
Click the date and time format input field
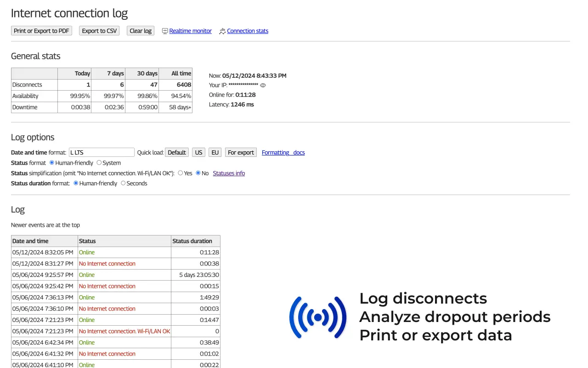coord(102,152)
